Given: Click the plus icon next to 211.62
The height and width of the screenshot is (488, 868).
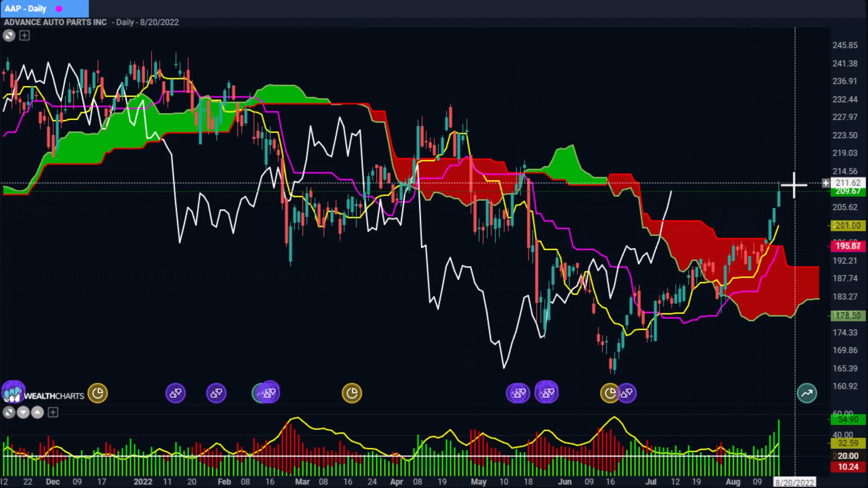Looking at the screenshot, I should point(826,183).
